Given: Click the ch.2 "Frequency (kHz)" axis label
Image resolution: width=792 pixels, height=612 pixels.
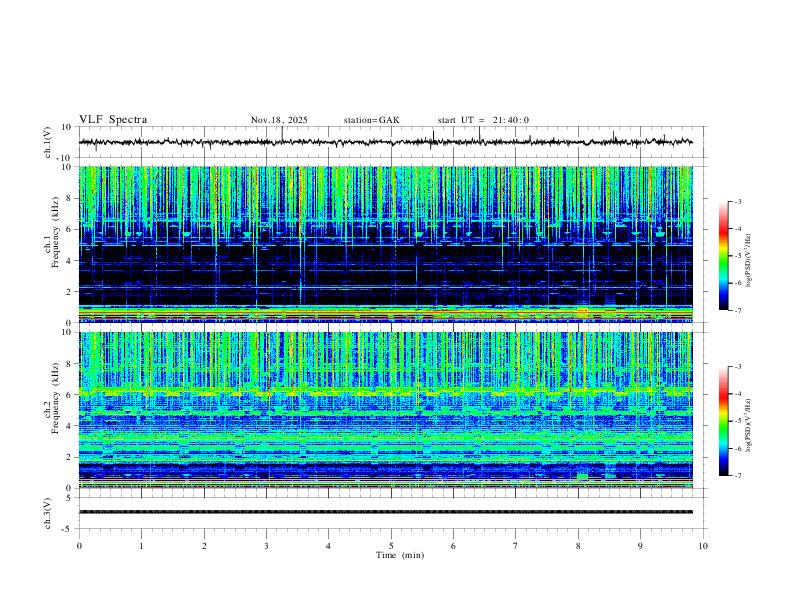Looking at the screenshot, I should (56, 398).
